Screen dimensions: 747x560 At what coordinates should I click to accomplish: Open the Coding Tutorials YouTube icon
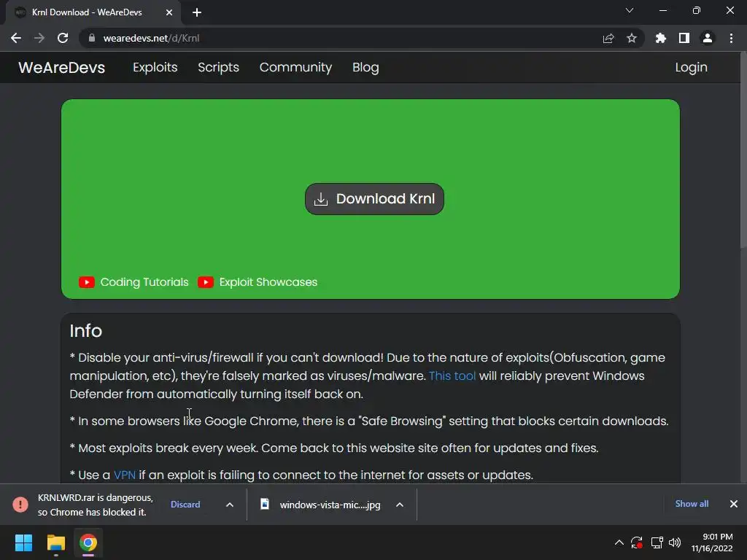coord(87,282)
